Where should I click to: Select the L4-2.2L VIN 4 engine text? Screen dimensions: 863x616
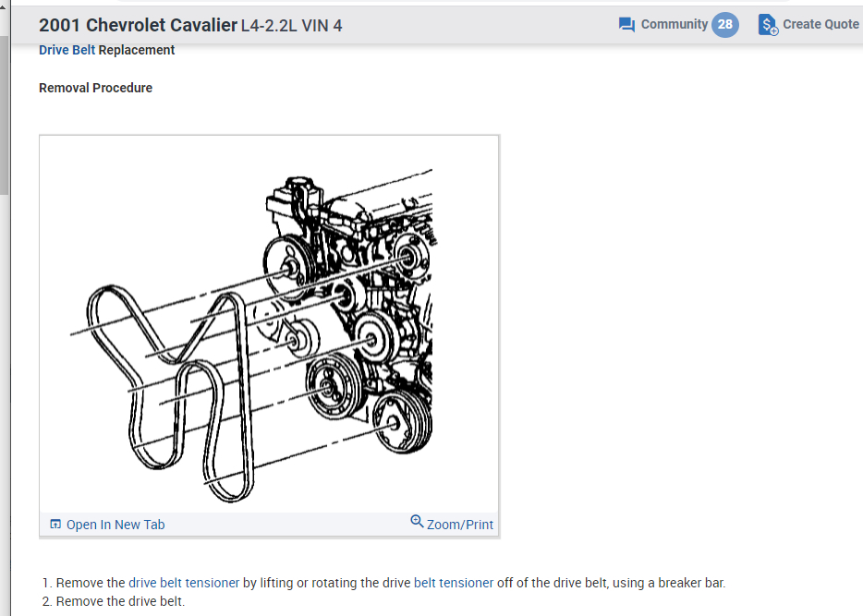pos(292,26)
